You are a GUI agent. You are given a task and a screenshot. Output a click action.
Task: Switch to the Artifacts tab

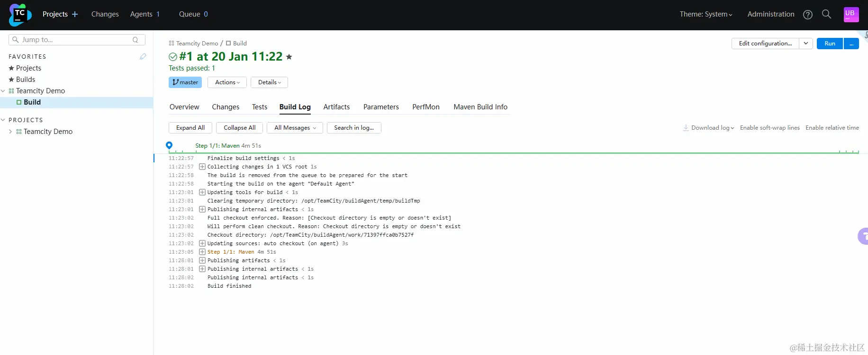336,107
